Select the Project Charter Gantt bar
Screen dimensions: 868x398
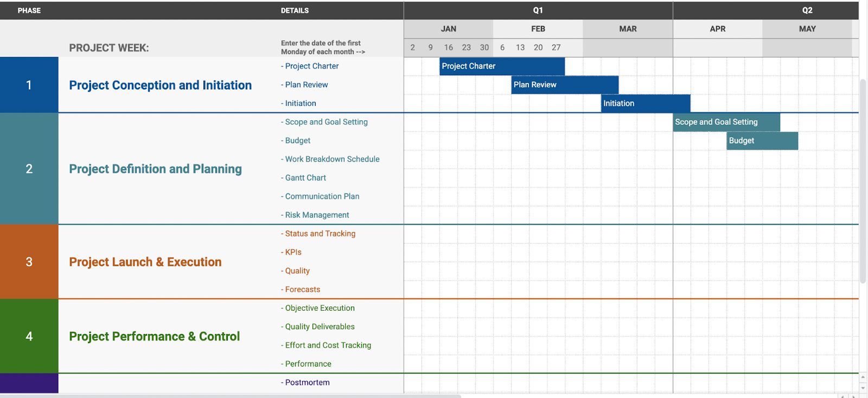(502, 66)
